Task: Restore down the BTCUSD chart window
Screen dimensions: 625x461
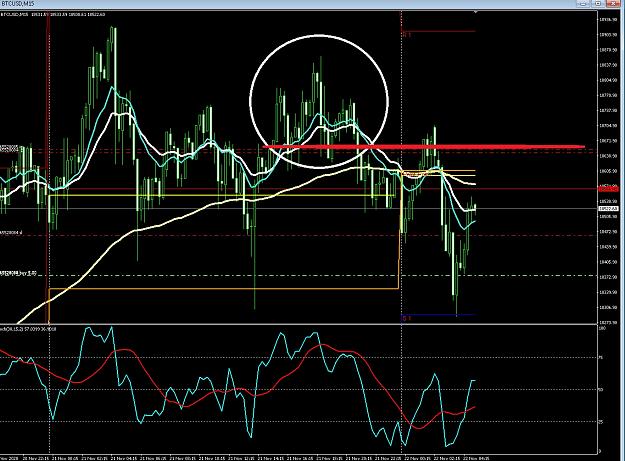Action: 598,4
